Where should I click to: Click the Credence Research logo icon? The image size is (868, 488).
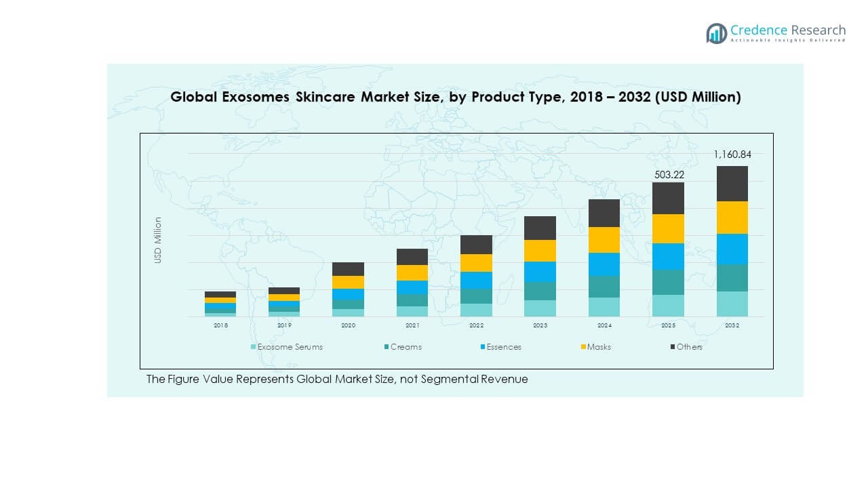(x=716, y=33)
